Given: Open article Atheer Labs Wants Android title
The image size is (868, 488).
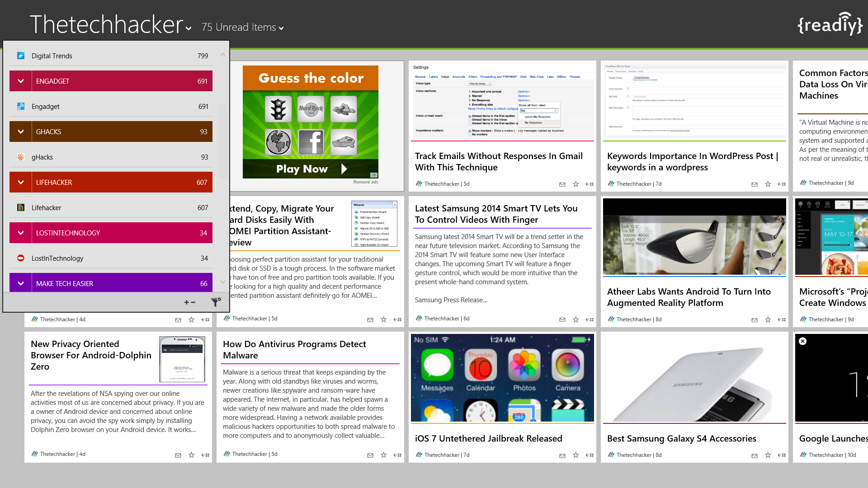Looking at the screenshot, I should pos(689,297).
